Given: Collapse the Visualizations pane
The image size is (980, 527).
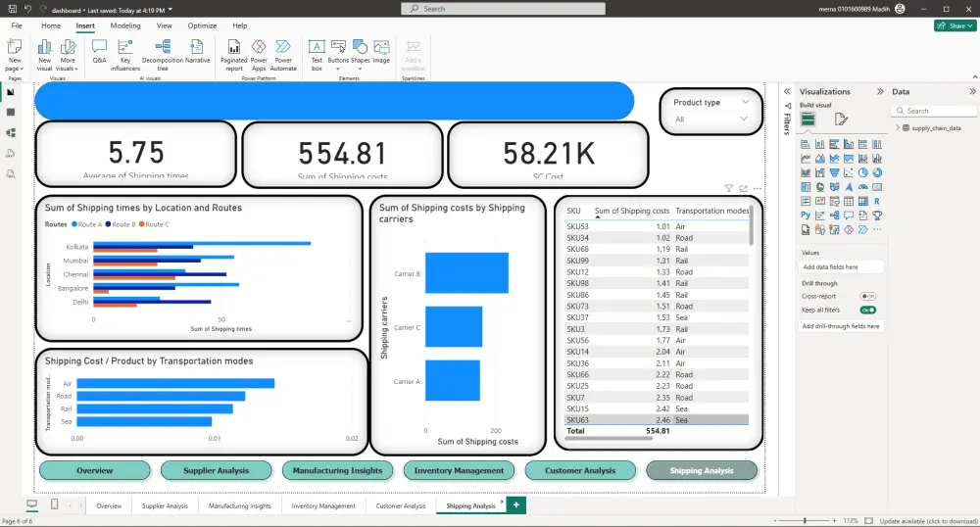Looking at the screenshot, I should click(880, 91).
